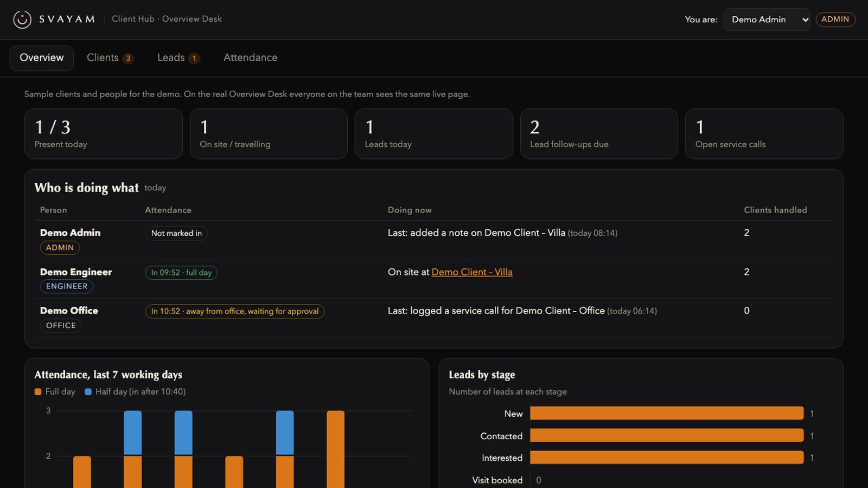This screenshot has height=488, width=868.
Task: Click the Contacted leads bar
Action: (667, 435)
